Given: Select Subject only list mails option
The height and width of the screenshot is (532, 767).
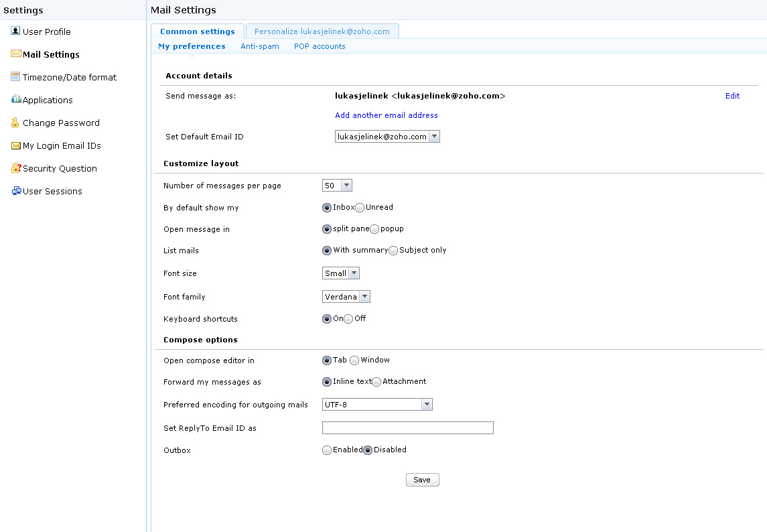Looking at the screenshot, I should [393, 251].
